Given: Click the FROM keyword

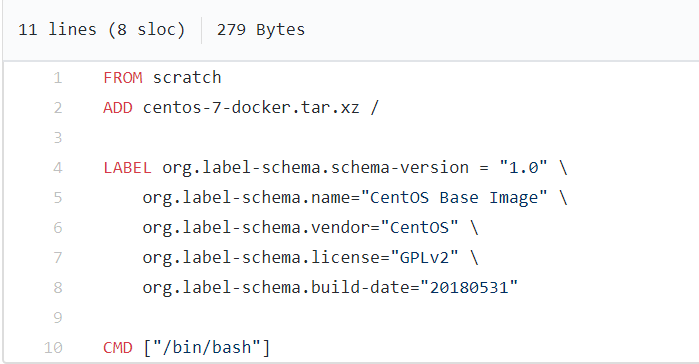Looking at the screenshot, I should click(x=123, y=78).
